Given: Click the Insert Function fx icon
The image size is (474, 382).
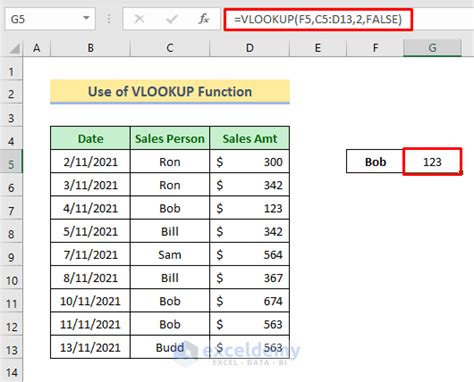Looking at the screenshot, I should (203, 19).
